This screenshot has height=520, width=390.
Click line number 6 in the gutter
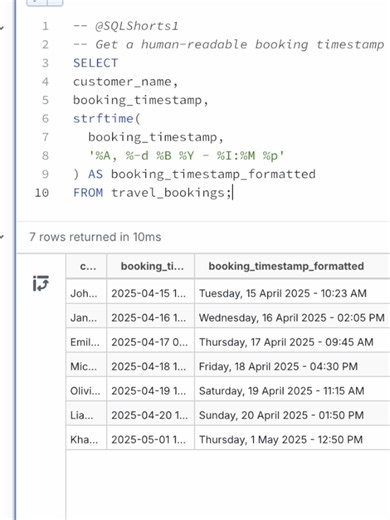click(x=45, y=118)
